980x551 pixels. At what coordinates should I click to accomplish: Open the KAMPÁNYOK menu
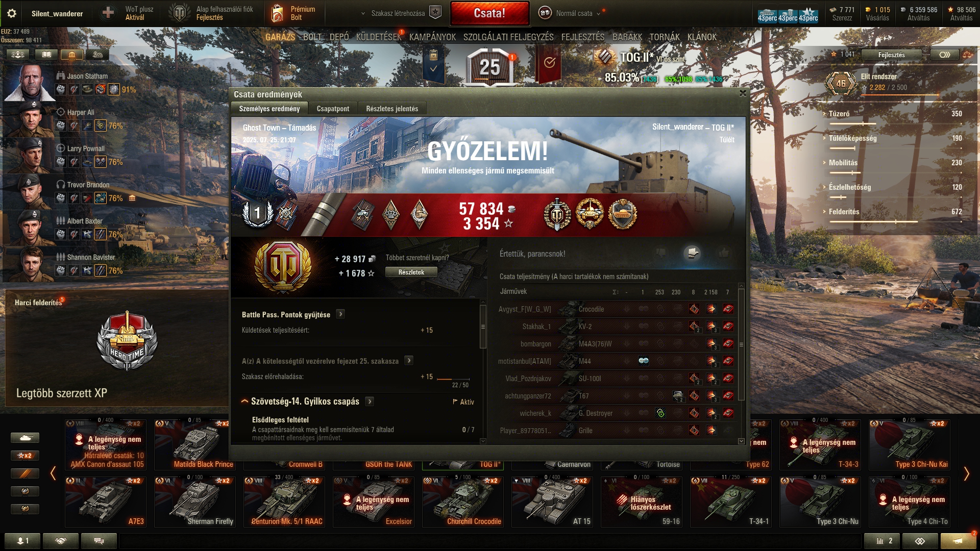pyautogui.click(x=432, y=37)
